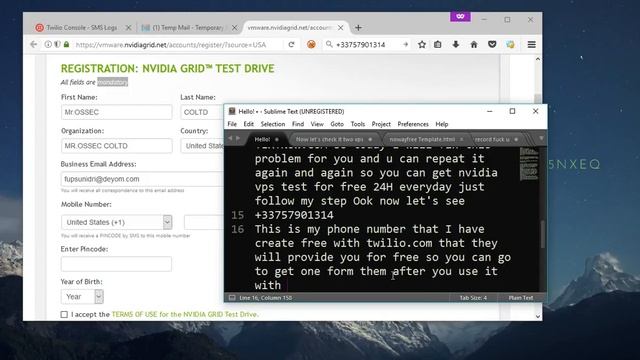Open Sublime Text tab list dropdown arrow

(x=541, y=139)
